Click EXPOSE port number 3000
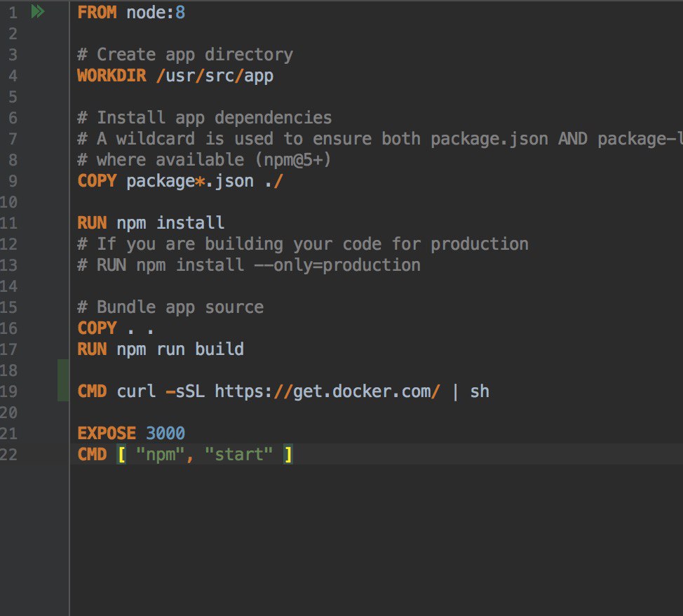 165,433
